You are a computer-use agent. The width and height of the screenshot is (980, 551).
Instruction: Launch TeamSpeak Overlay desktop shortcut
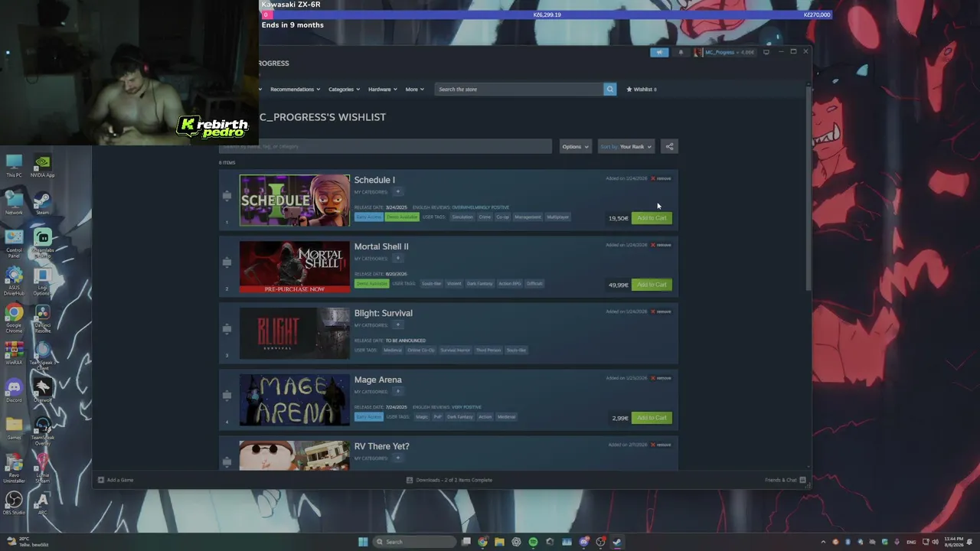(x=42, y=429)
